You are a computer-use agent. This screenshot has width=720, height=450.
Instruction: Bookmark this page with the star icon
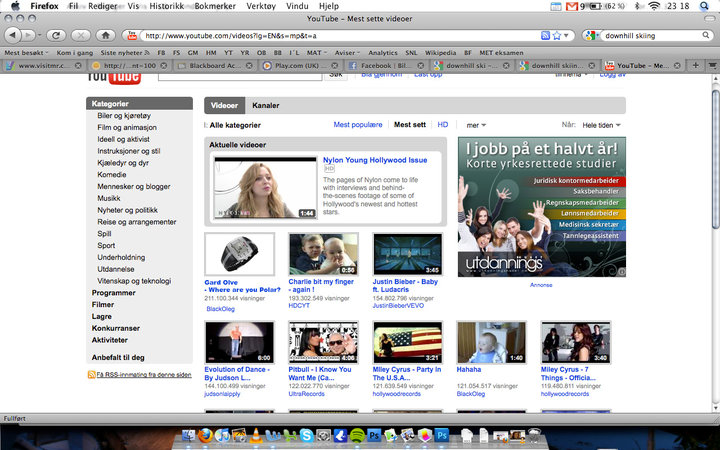(x=557, y=35)
